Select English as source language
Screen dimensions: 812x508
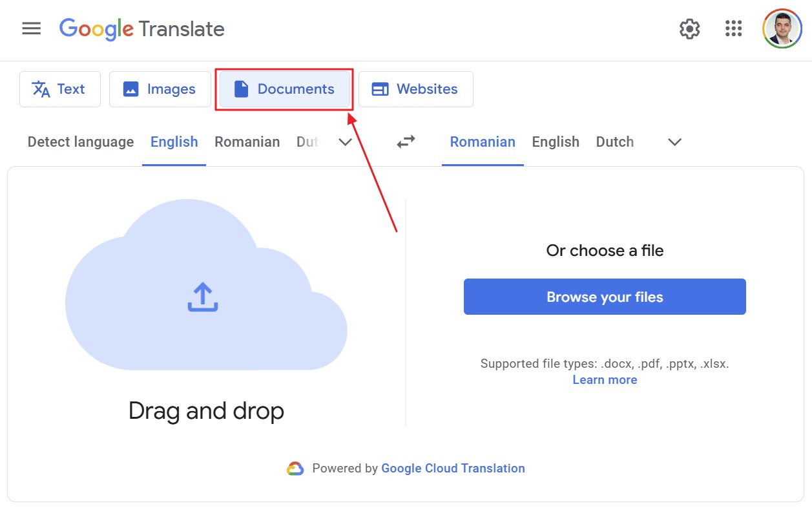(x=173, y=142)
